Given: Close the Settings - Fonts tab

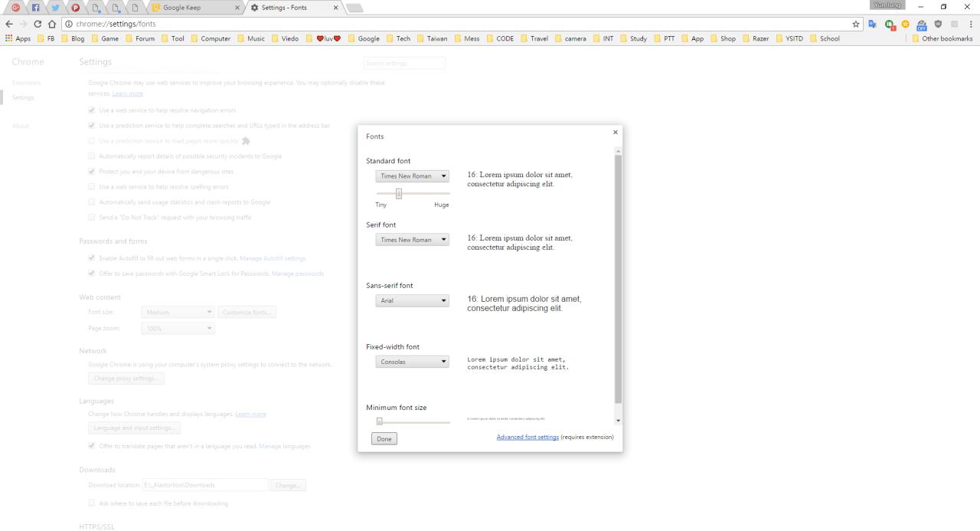Looking at the screenshot, I should click(335, 8).
